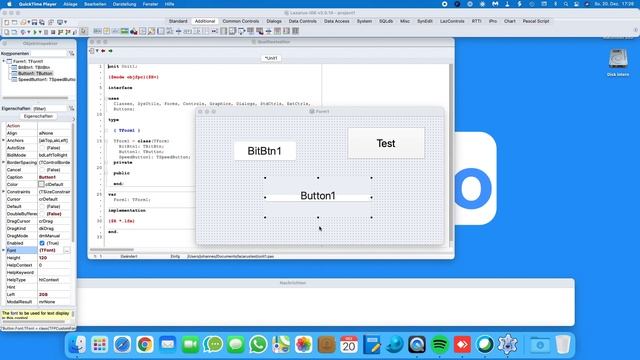Click the Test button on Form1

(386, 143)
